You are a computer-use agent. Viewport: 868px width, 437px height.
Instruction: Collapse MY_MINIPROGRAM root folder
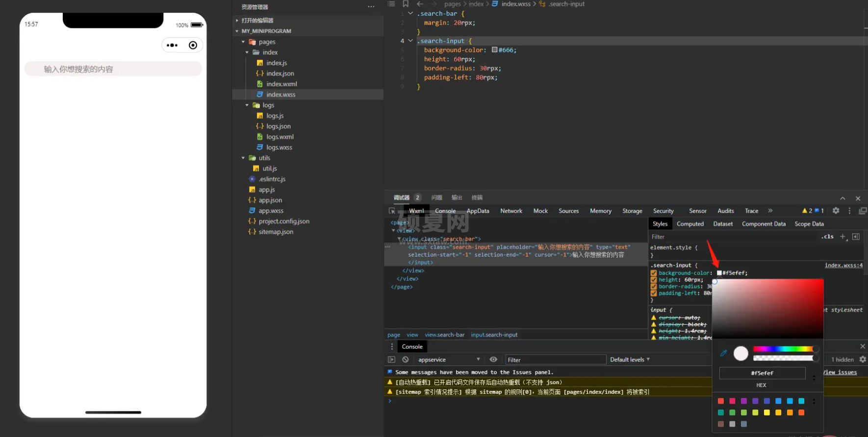click(237, 31)
